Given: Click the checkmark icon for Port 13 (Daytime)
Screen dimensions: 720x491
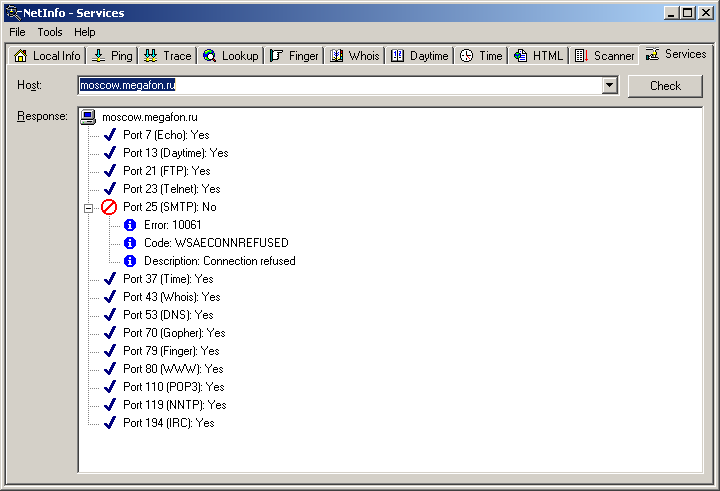Looking at the screenshot, I should [x=110, y=152].
